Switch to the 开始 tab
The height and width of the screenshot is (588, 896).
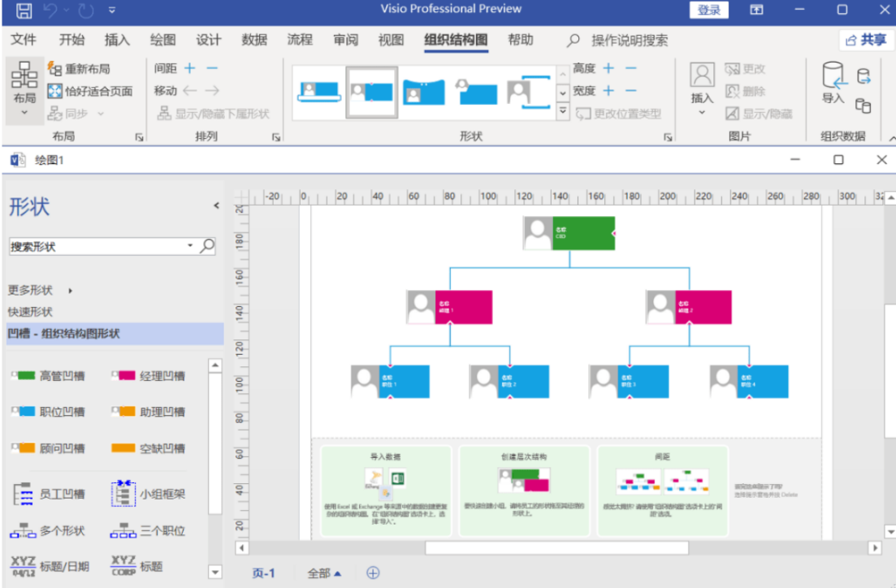point(71,40)
